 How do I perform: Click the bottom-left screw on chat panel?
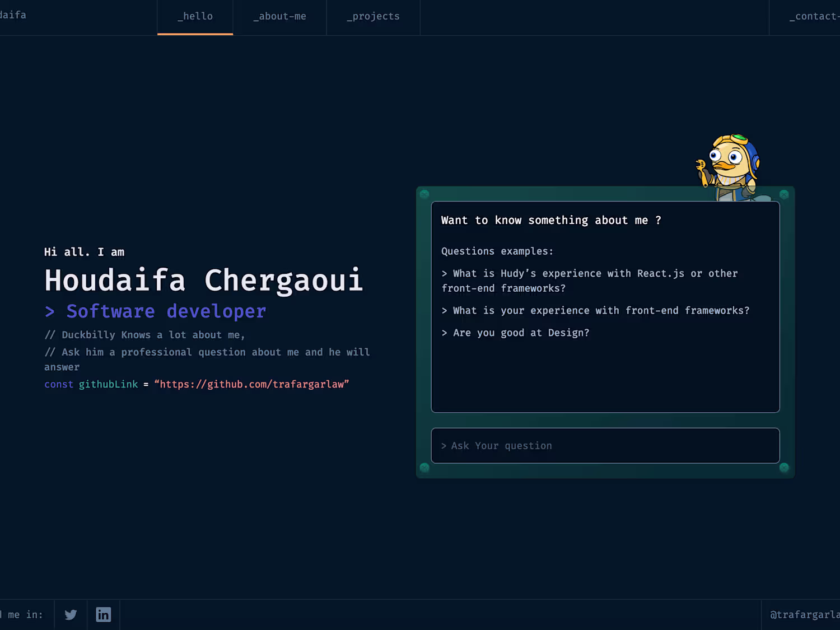click(424, 468)
